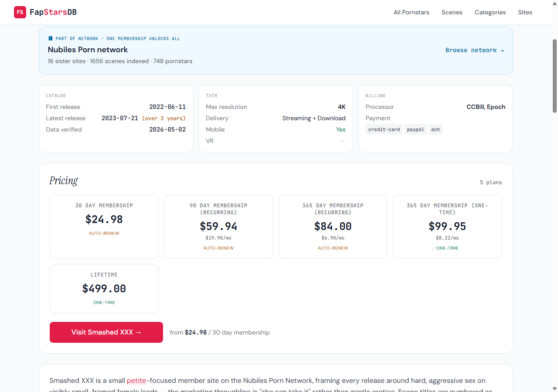
Task: Click the book icon in network banner
Action: [50, 39]
